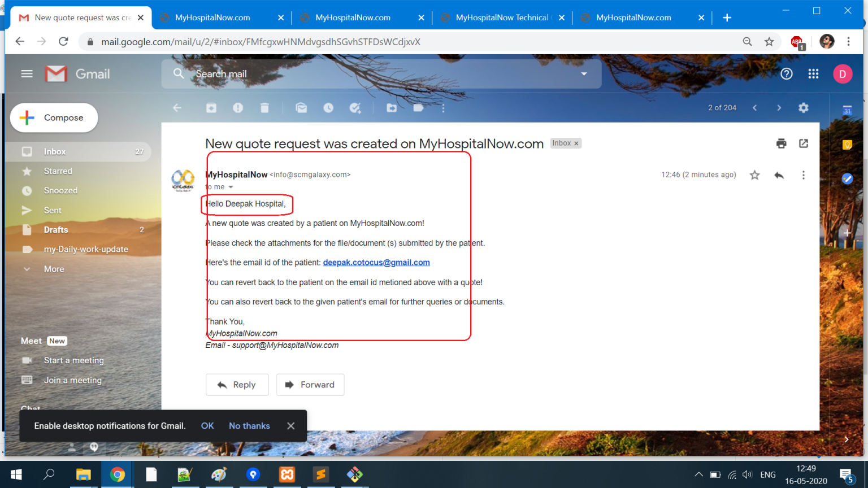Image resolution: width=868 pixels, height=488 pixels.
Task: Open Gmail settings gear
Action: [804, 108]
